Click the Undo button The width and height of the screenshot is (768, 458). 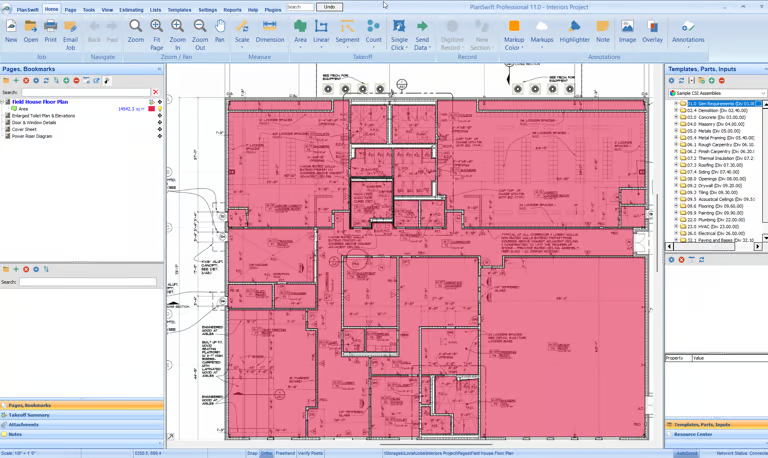point(330,7)
